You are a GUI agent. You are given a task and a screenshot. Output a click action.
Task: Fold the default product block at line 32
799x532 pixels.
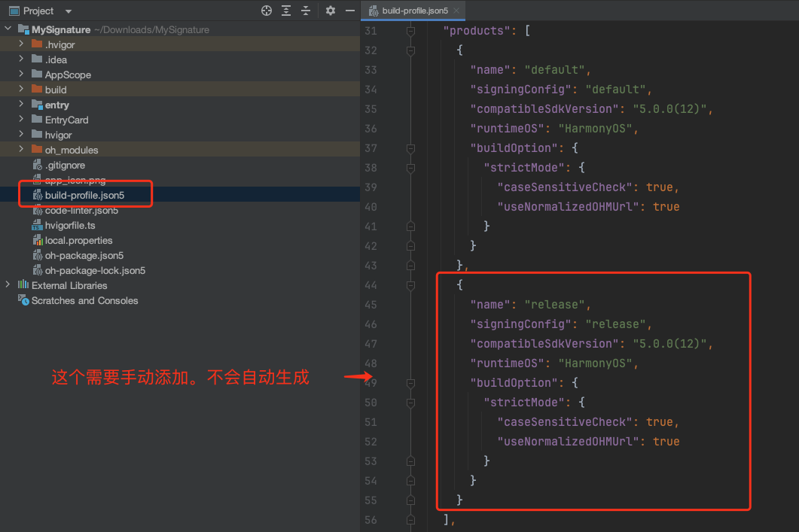pyautogui.click(x=410, y=50)
